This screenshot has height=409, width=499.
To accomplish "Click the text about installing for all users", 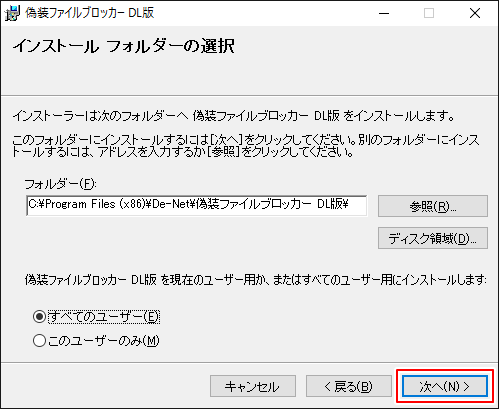I will 255,280.
